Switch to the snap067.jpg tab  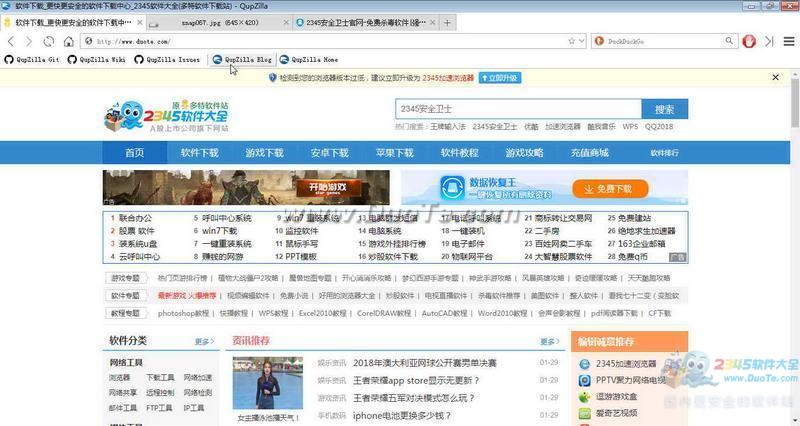tap(219, 23)
